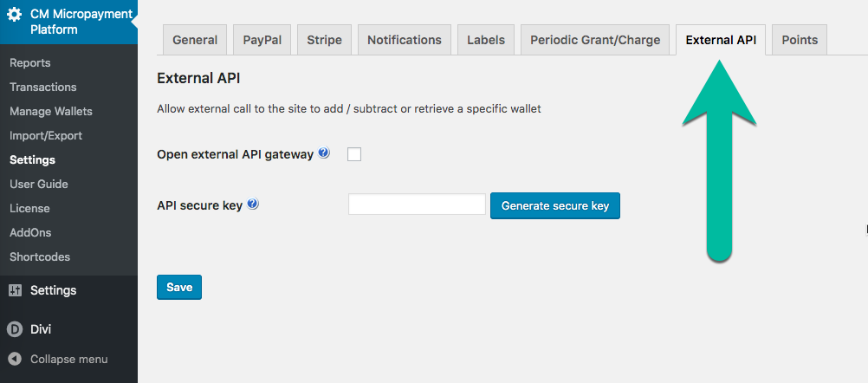The height and width of the screenshot is (383, 868).
Task: Click help icon beside Open external API gateway
Action: click(324, 153)
